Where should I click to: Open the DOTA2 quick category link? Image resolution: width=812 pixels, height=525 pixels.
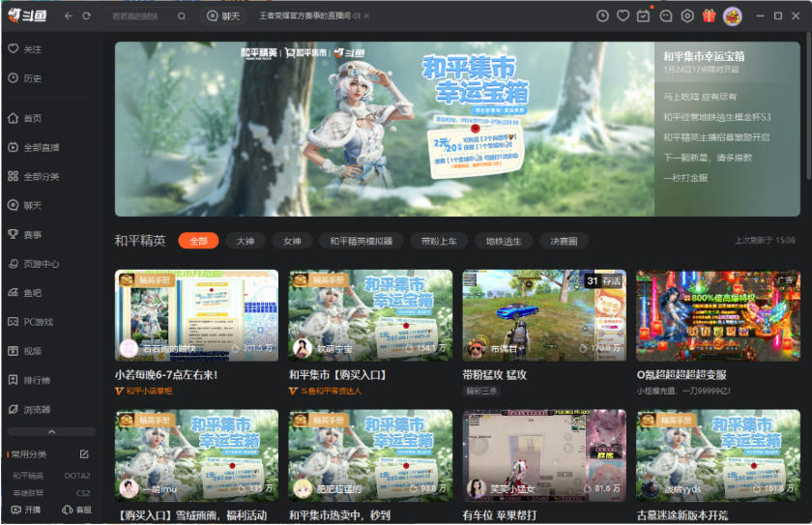tap(77, 476)
